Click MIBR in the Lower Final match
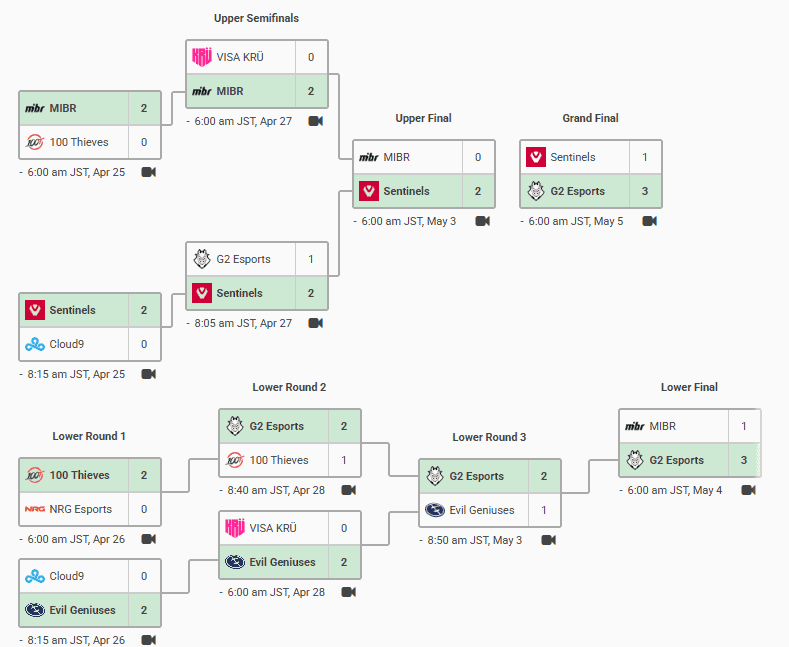The image size is (789, 647). tap(662, 426)
